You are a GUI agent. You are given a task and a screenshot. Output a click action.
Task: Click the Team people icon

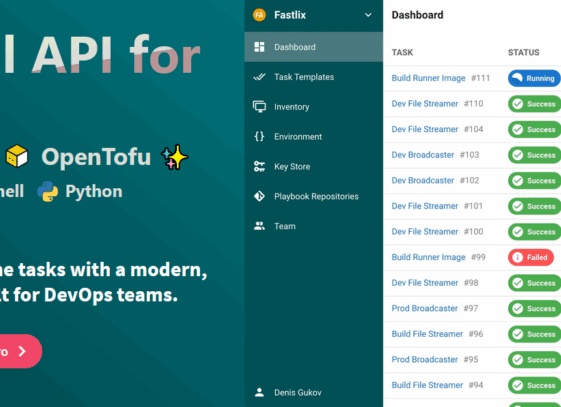(x=259, y=226)
